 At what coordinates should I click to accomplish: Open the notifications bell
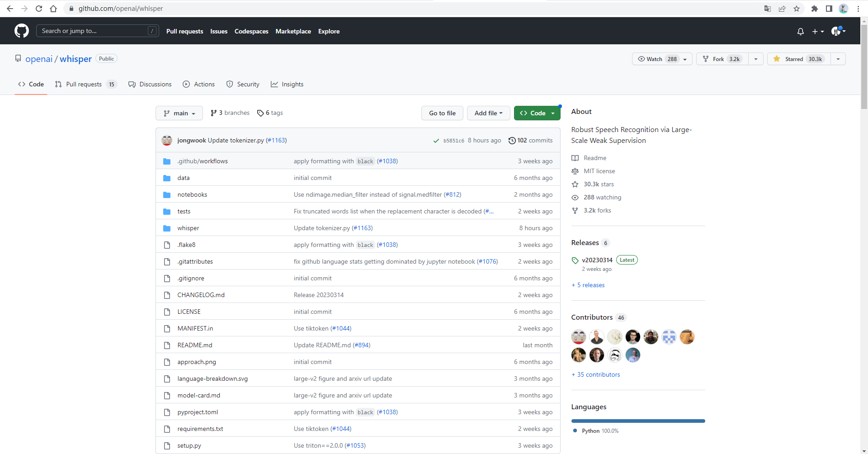tap(801, 31)
